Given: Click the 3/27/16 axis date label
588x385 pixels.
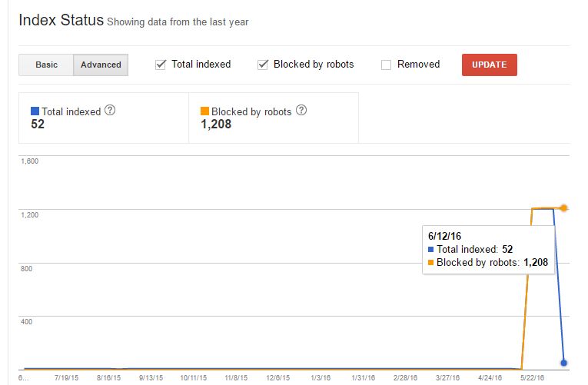Looking at the screenshot, I should 447,378.
